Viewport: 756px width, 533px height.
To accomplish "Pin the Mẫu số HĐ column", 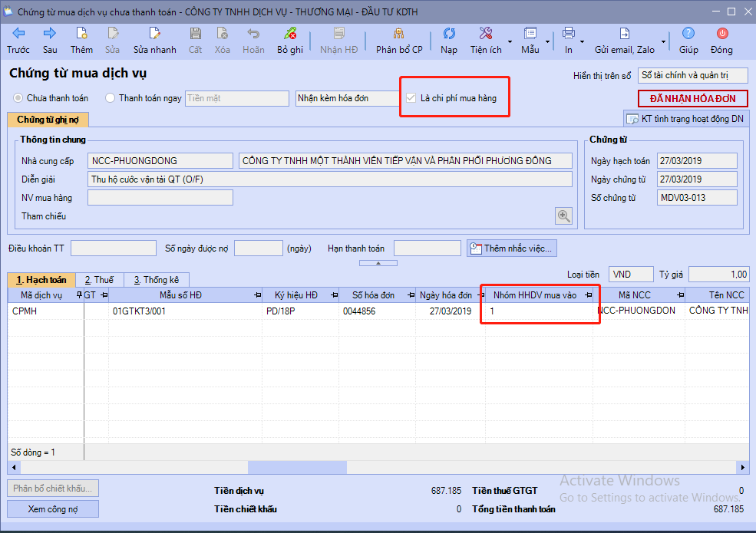I will pyautogui.click(x=257, y=295).
